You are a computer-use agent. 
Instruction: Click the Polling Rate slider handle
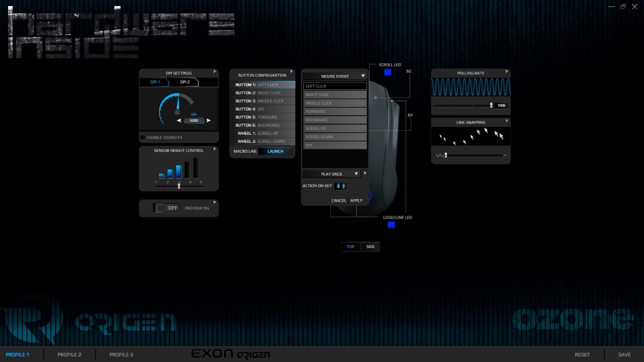pyautogui.click(x=491, y=105)
